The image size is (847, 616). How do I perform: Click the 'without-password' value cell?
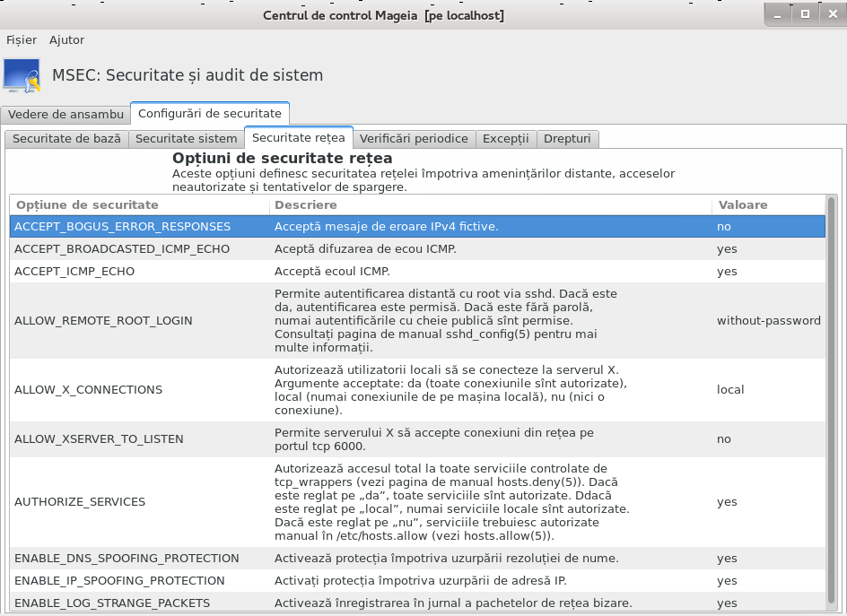(769, 321)
